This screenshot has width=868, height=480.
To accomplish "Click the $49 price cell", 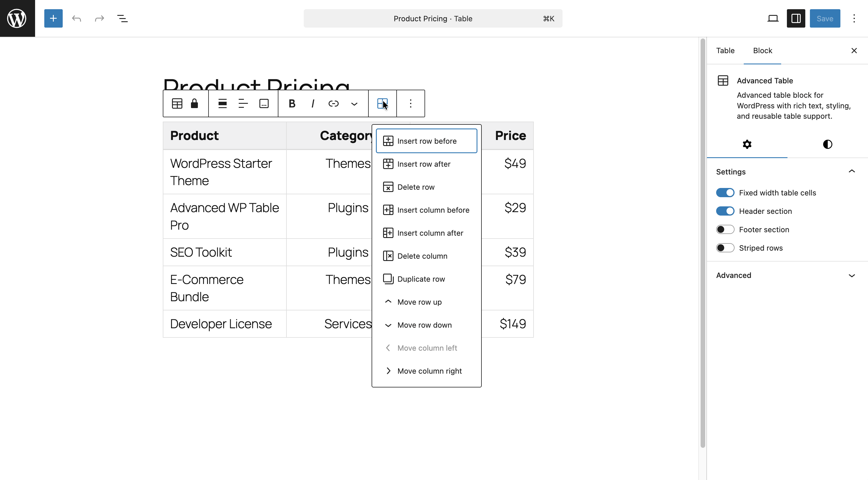I will tap(507, 172).
